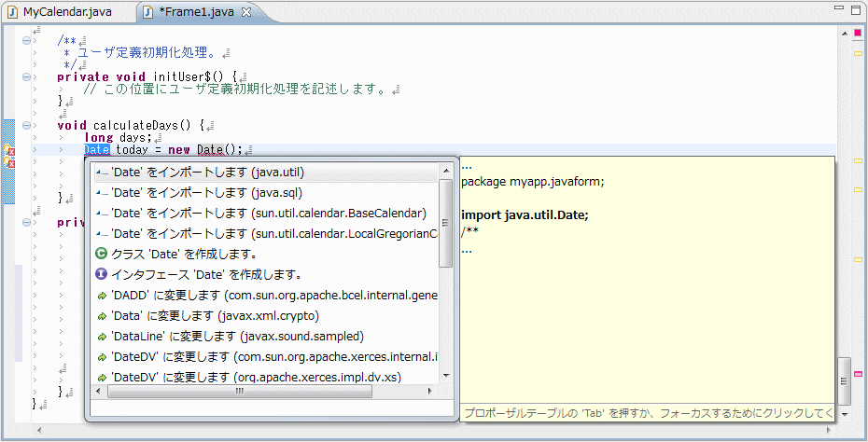Click the topmost yellow warning marker in overview ruler
The width and height of the screenshot is (868, 442).
858,54
